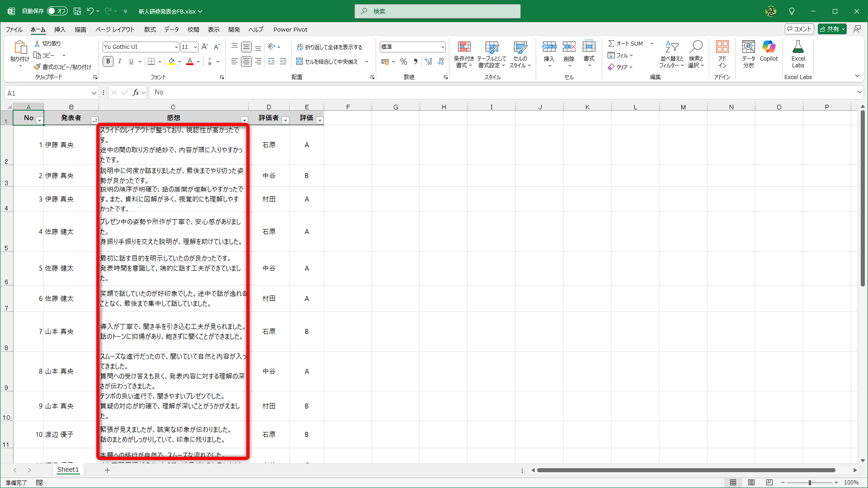Click the Increase Decimal icon

tap(428, 61)
